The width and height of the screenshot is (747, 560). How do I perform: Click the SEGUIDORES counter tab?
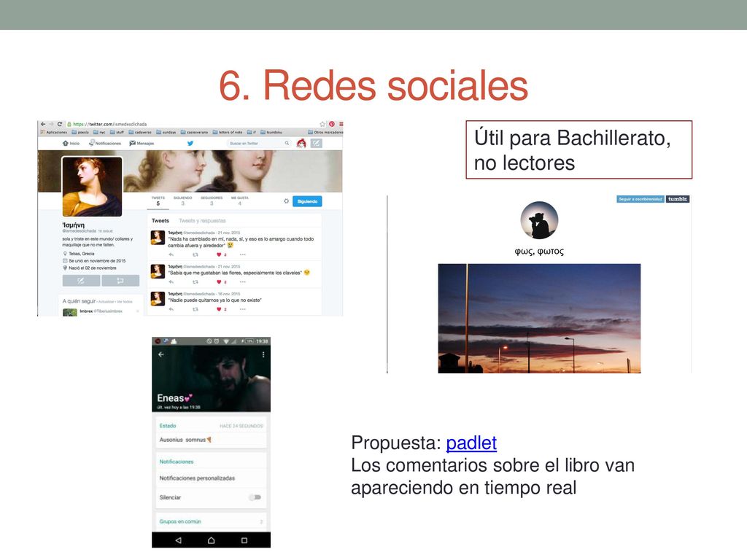tap(212, 201)
